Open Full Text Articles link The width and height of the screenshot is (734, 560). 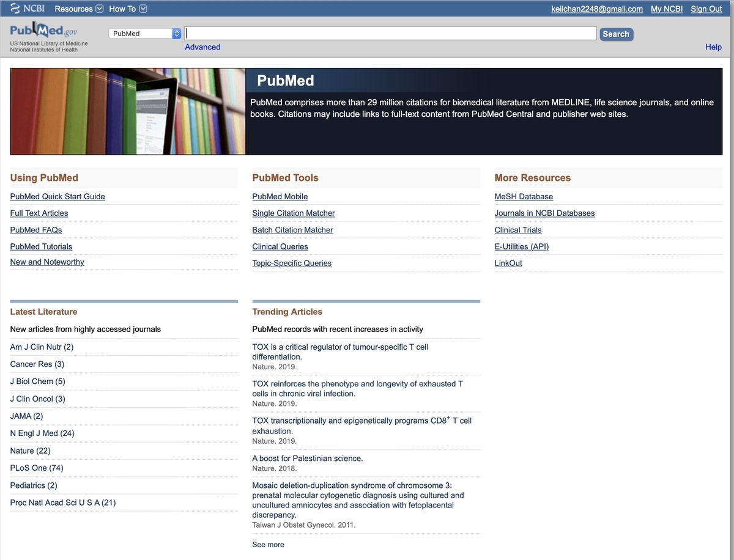point(39,213)
